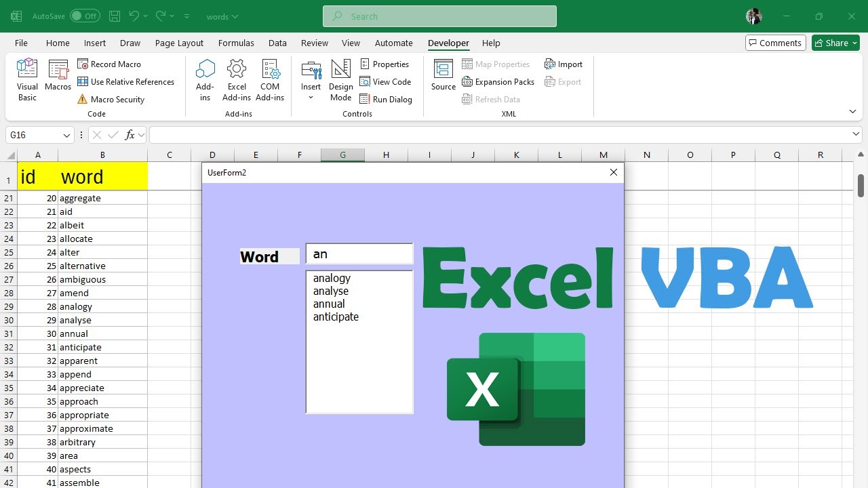
Task: Click the XML Import button
Action: [563, 64]
